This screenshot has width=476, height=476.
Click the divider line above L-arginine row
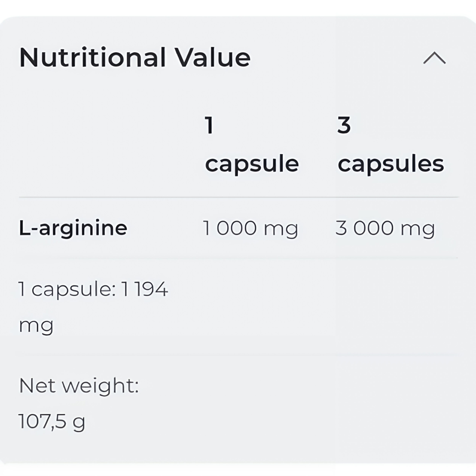tap(239, 197)
